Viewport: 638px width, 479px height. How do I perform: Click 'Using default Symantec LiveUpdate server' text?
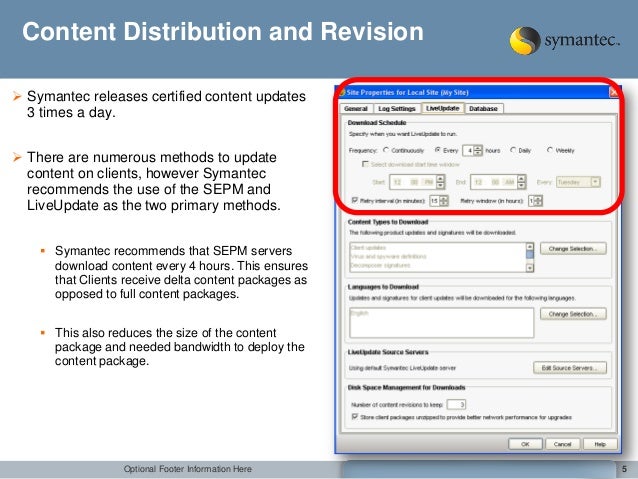(402, 368)
